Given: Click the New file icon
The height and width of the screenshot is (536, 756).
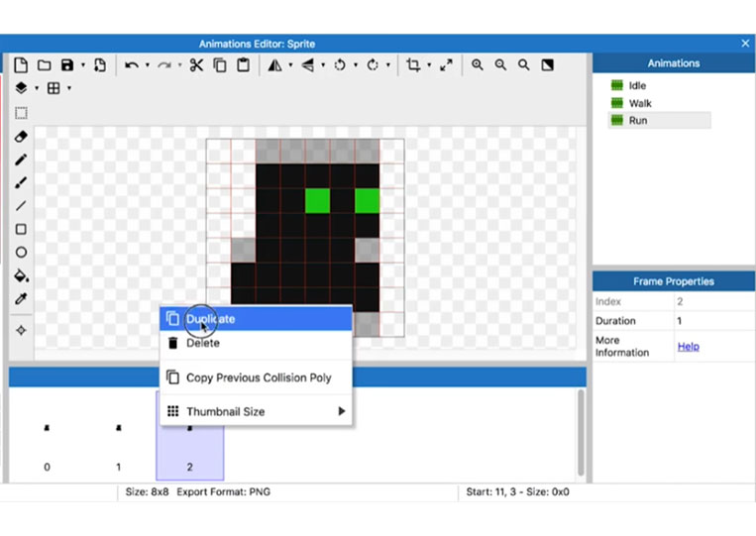Looking at the screenshot, I should 21,64.
